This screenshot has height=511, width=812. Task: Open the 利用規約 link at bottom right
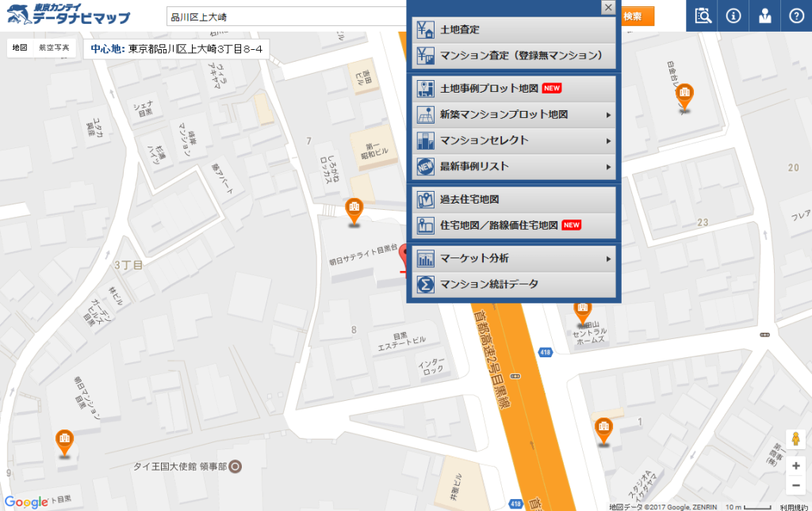coord(794,506)
